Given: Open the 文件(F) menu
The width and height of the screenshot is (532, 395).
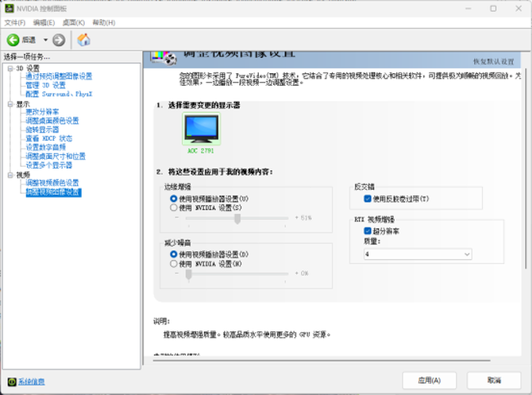Looking at the screenshot, I should click(15, 22).
